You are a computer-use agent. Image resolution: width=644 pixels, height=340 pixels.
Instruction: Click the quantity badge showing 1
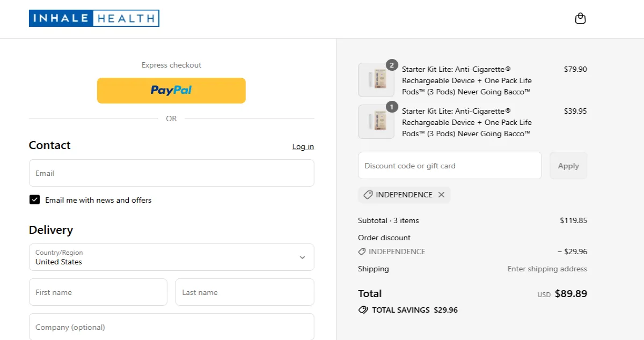click(392, 107)
